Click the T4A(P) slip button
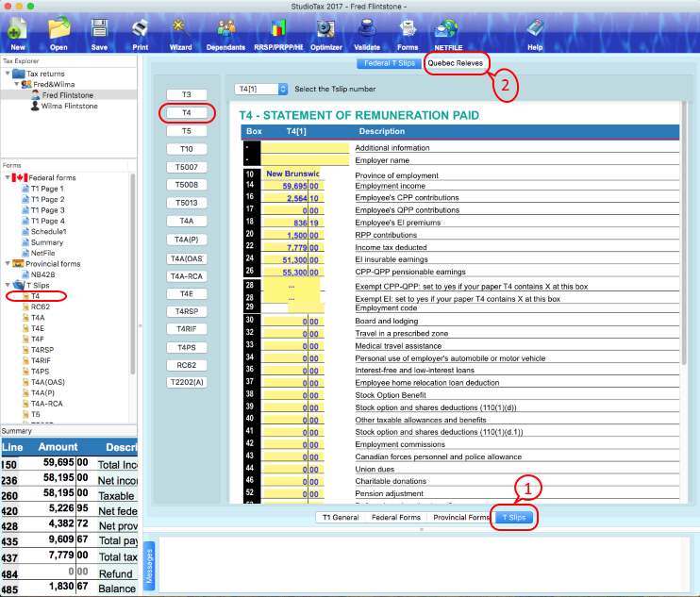This screenshot has height=597, width=700. 187,240
